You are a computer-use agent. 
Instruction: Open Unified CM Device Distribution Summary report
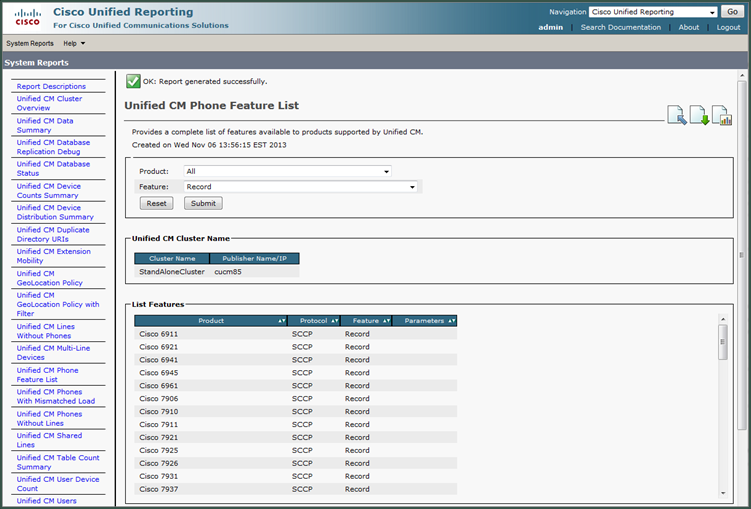click(x=55, y=212)
